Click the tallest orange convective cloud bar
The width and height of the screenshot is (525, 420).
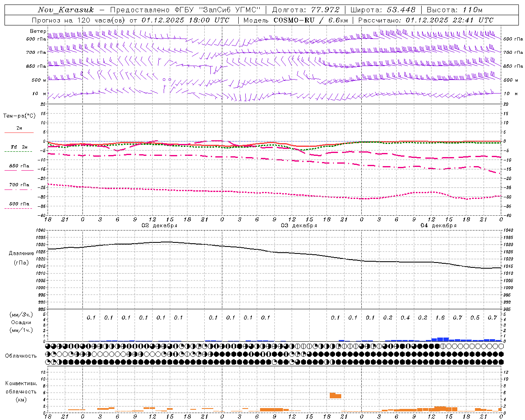pyautogui.click(x=333, y=395)
